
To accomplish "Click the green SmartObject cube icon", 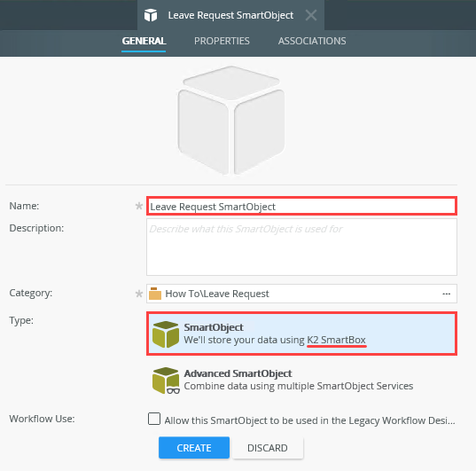I will coord(166,334).
